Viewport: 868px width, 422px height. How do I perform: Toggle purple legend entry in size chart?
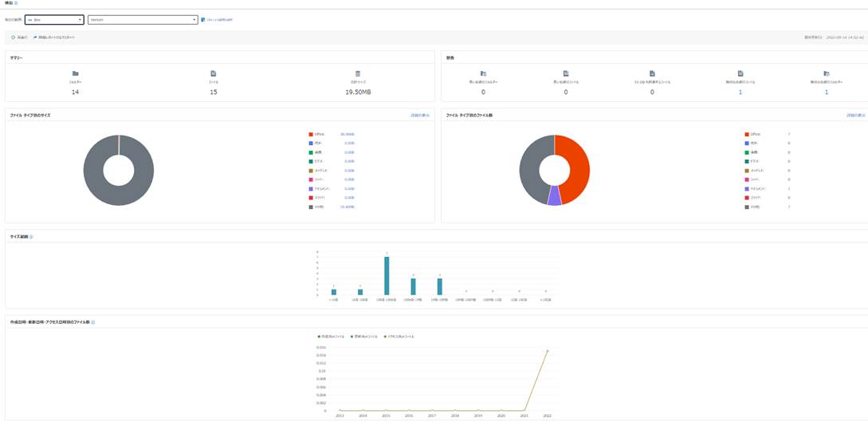311,188
